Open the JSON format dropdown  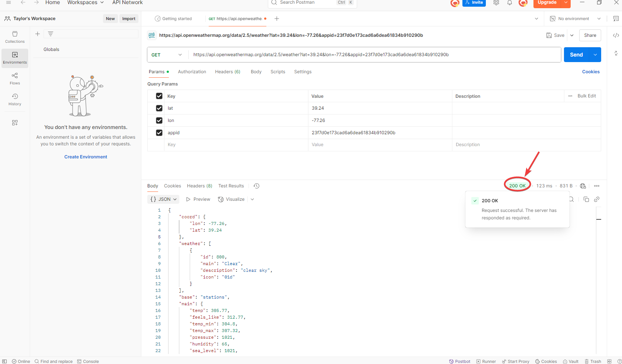point(163,199)
